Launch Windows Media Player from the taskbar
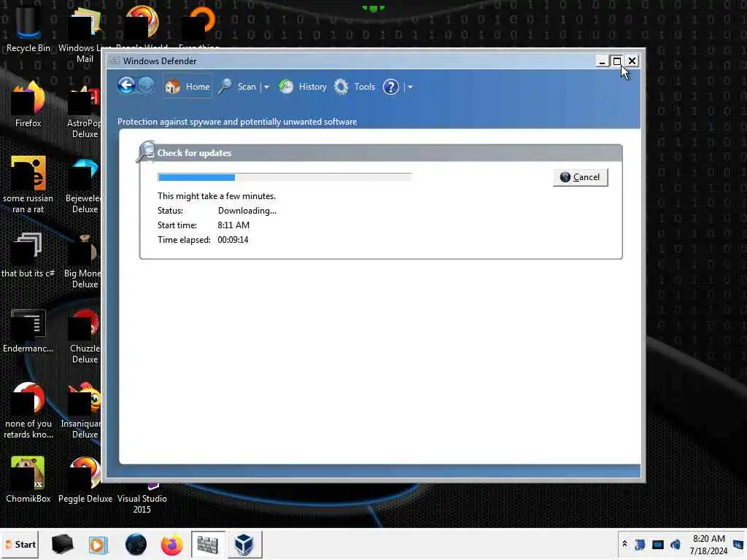Viewport: 747px width, 560px height. coord(98,545)
